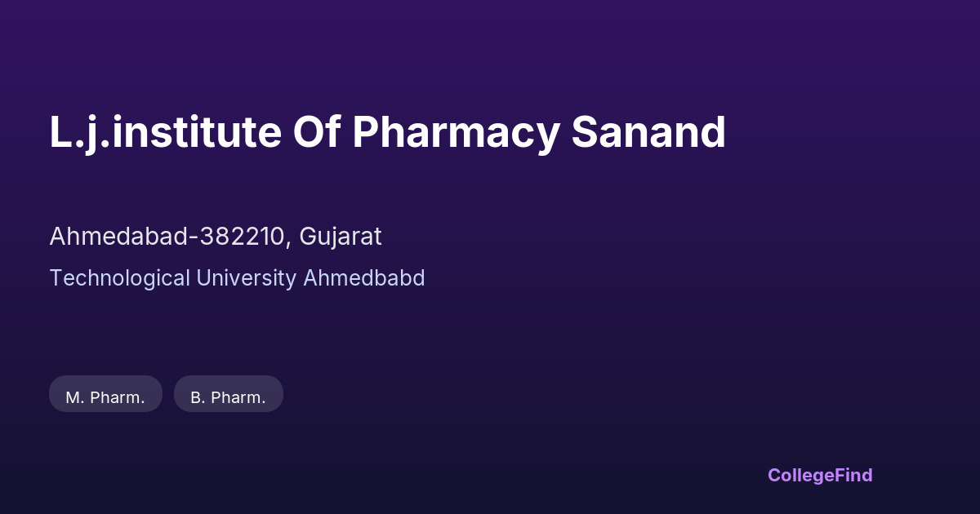Viewport: 980px width, 514px height.
Task: Click the word Pharmacy in the heading
Action: coord(456,132)
